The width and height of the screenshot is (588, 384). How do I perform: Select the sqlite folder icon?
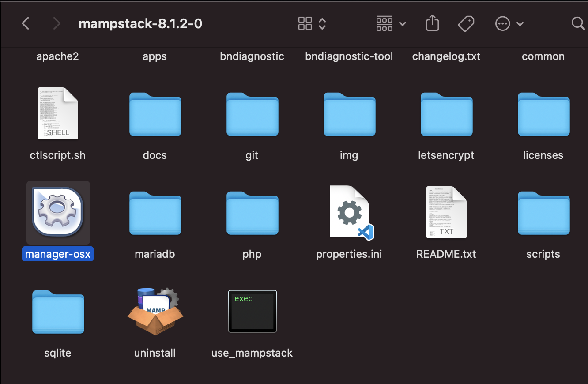(58, 312)
